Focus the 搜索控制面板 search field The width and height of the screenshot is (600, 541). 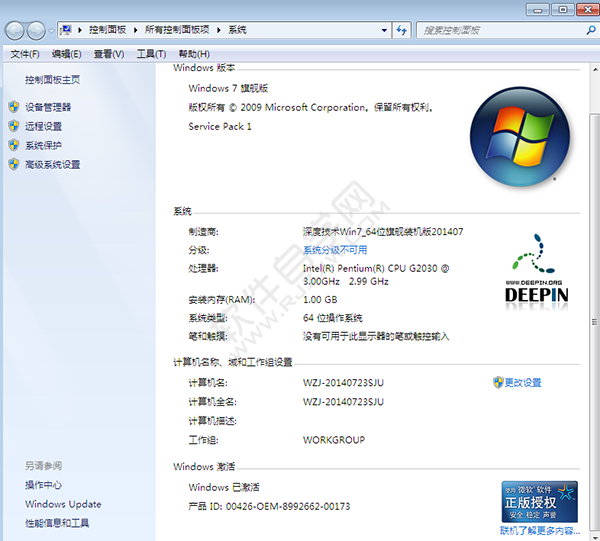(x=499, y=30)
